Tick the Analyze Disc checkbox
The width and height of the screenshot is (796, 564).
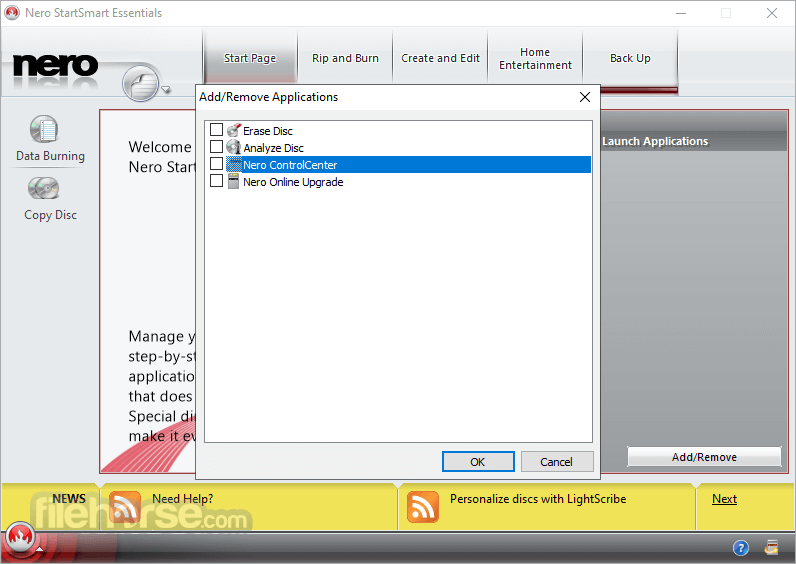pyautogui.click(x=216, y=147)
